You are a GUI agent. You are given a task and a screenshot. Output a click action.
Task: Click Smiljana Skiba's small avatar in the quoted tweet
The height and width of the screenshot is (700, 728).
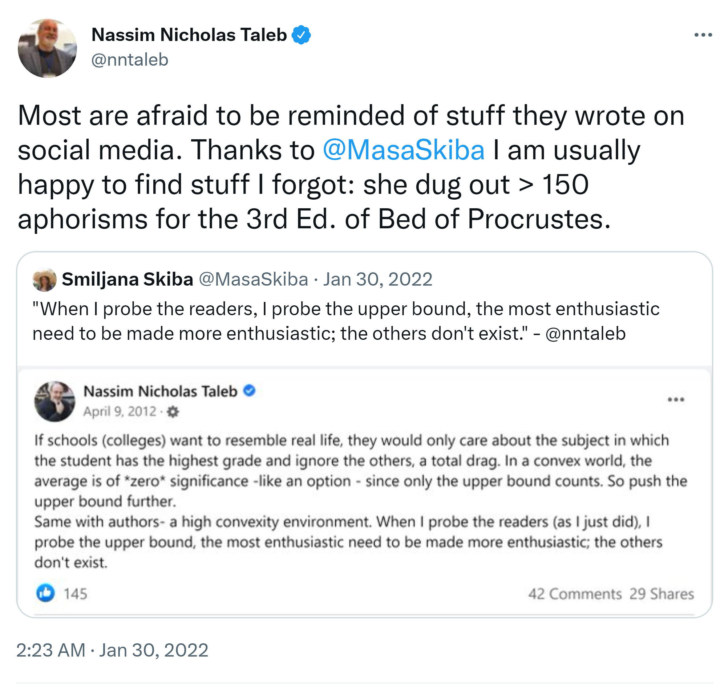tap(45, 279)
